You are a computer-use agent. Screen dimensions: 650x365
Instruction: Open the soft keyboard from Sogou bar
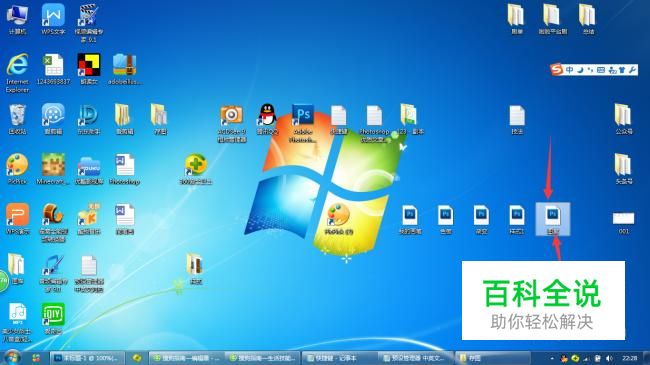(x=601, y=70)
